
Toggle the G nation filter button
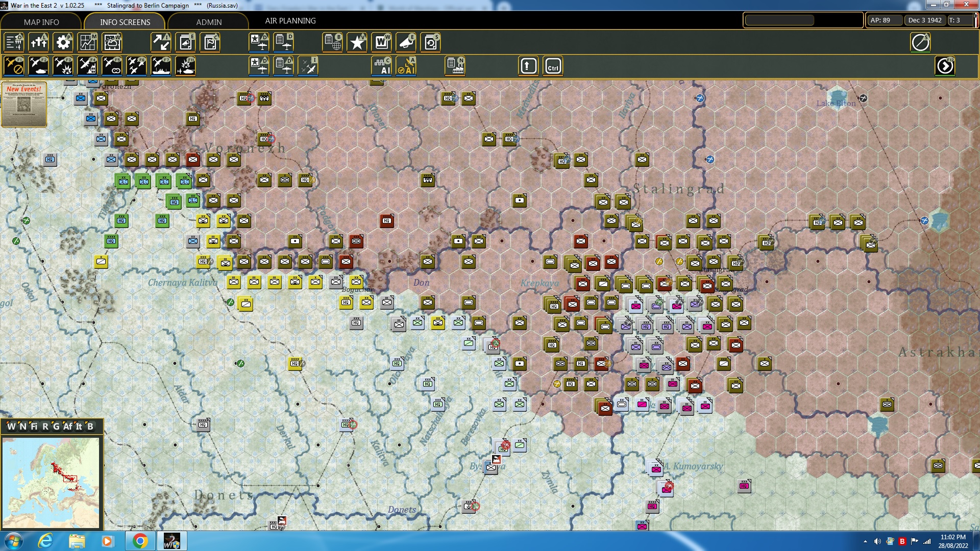(56, 426)
